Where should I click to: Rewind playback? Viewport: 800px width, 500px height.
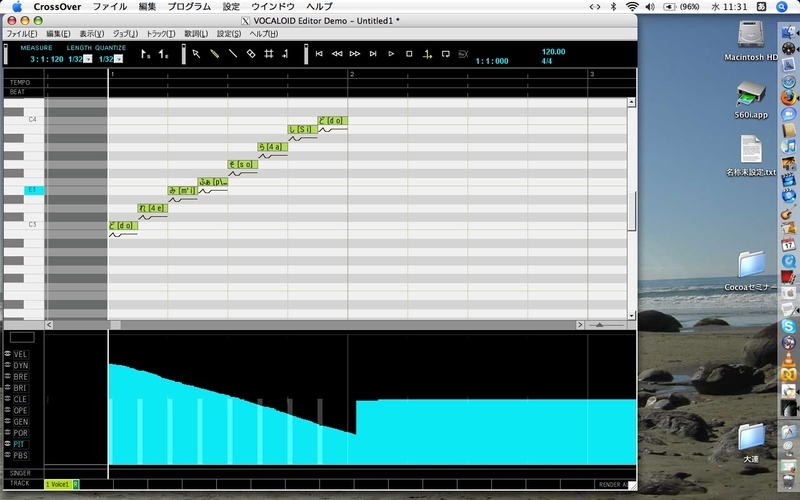click(x=337, y=54)
